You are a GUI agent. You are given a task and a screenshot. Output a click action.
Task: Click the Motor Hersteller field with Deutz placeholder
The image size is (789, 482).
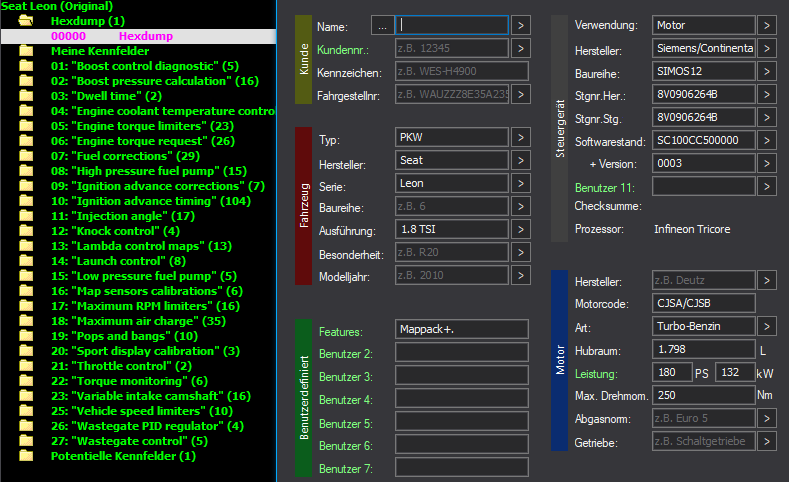click(704, 280)
